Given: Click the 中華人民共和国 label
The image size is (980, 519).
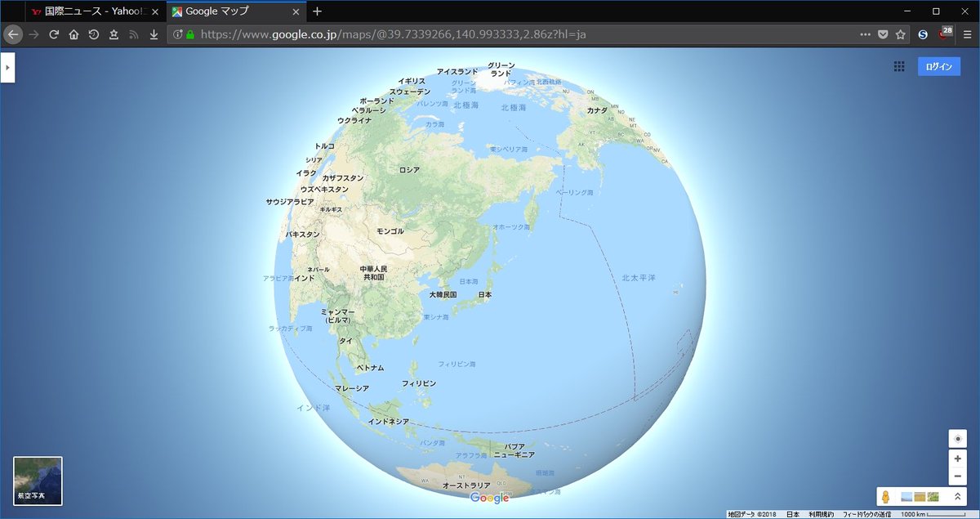Looking at the screenshot, I should point(374,273).
